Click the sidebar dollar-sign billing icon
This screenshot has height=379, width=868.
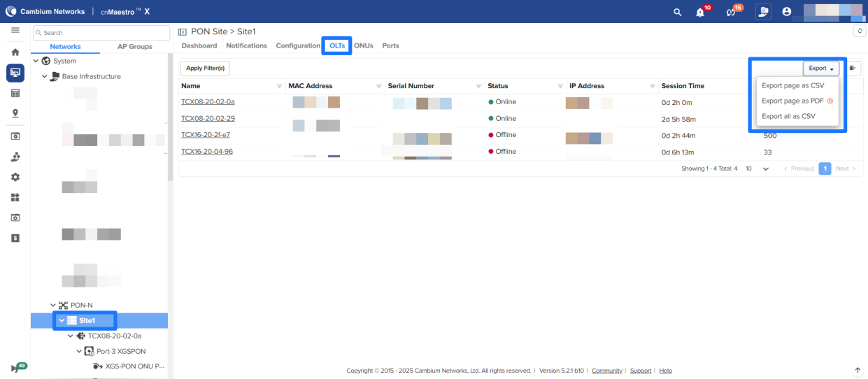pyautogui.click(x=15, y=238)
